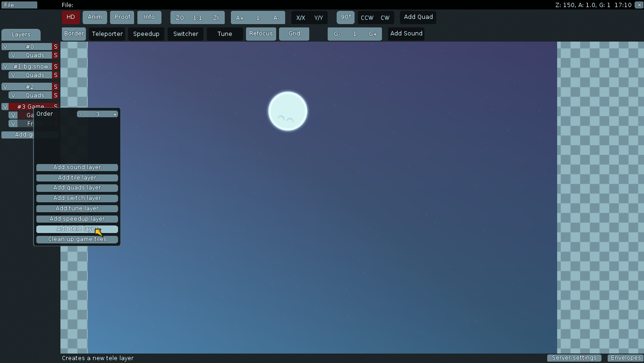Rotate brush counter-clockwise with CCW

[x=367, y=18]
